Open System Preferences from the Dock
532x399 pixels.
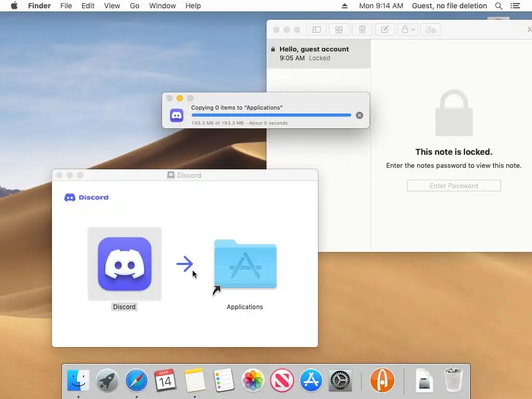tap(340, 380)
